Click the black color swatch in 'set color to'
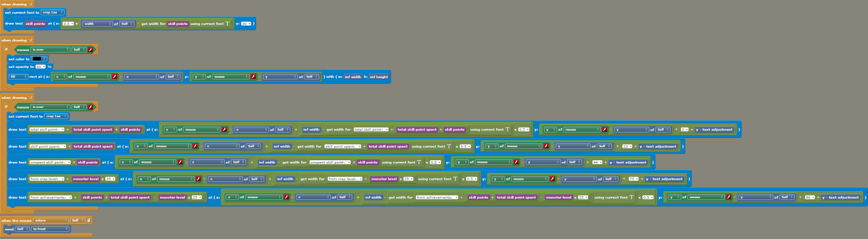Image resolution: width=868 pixels, height=239 pixels. pyautogui.click(x=39, y=59)
